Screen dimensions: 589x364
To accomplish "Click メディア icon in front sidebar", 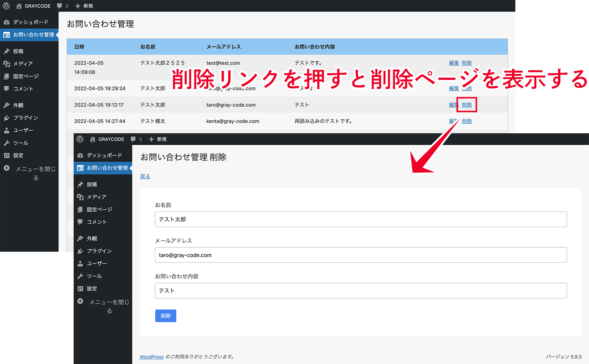I will click(x=80, y=197).
